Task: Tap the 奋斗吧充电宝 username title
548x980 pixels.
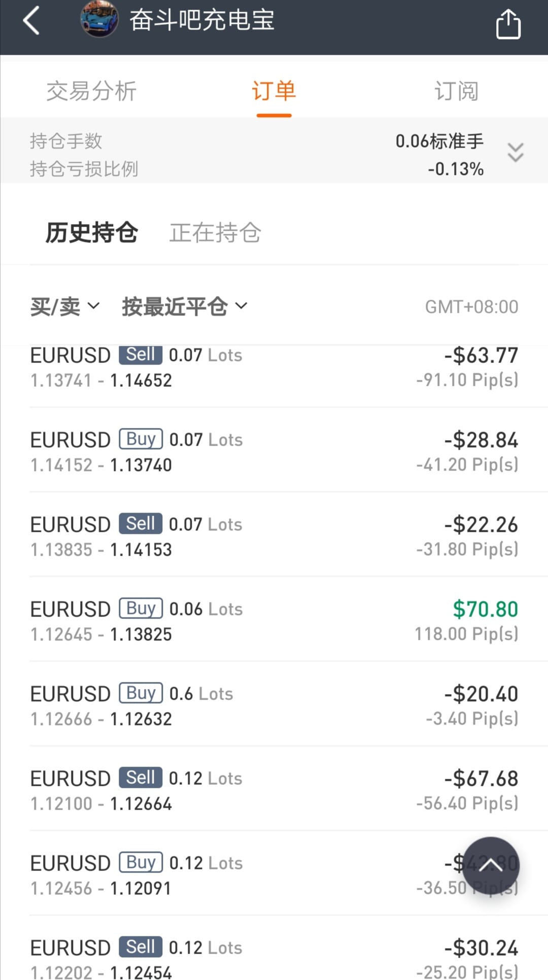Action: click(201, 20)
